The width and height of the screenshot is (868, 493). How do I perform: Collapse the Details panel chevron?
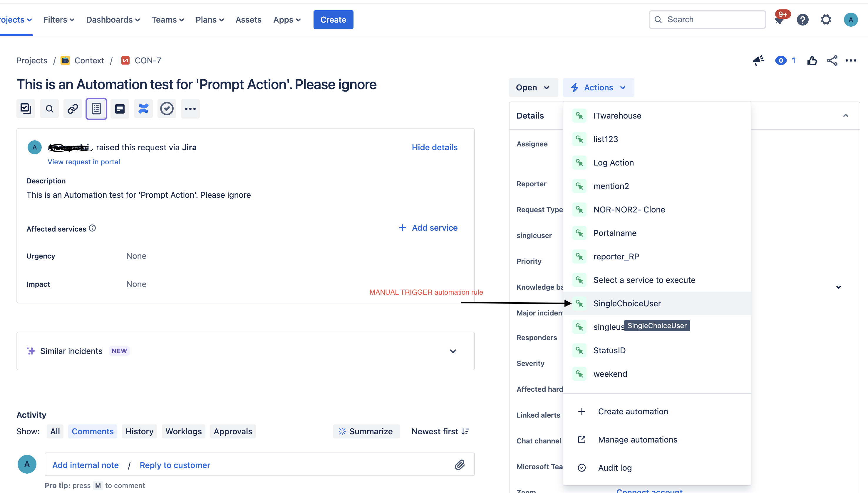coord(845,115)
